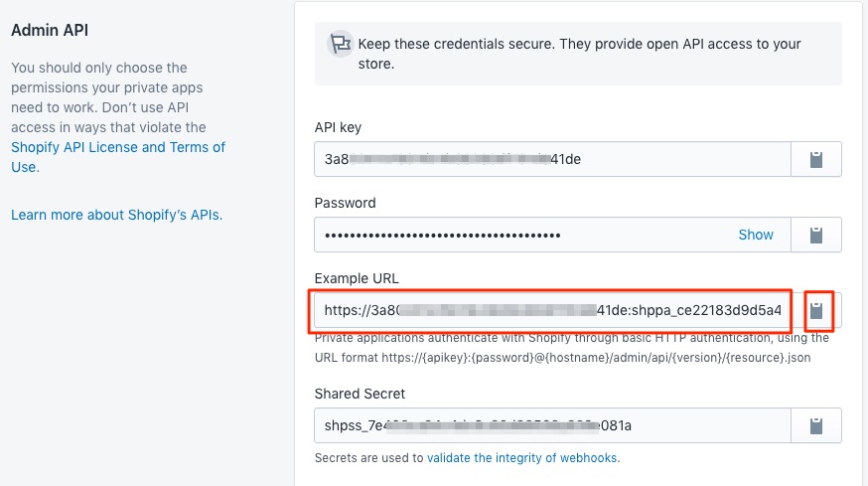Viewport: 868px width, 486px height.
Task: Copy the Password using clipboard icon
Action: click(816, 236)
